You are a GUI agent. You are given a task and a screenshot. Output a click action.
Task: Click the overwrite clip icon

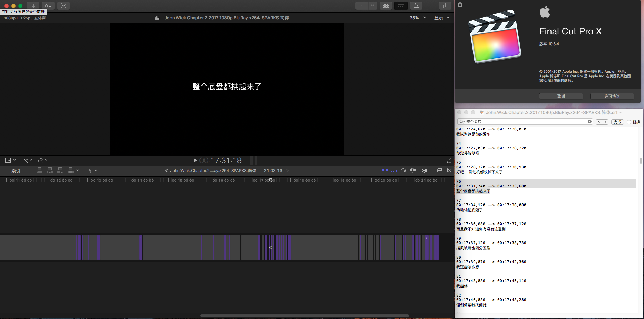point(71,170)
